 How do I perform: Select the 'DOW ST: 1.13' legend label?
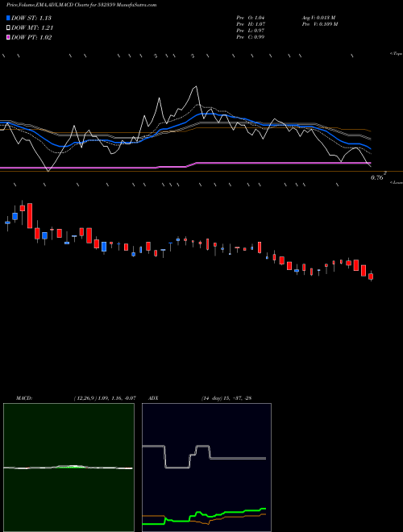coord(31,18)
